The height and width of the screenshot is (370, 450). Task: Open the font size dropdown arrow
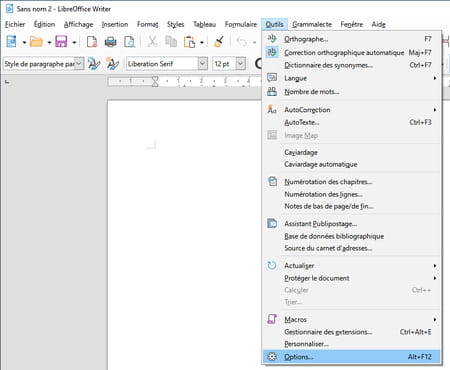click(240, 63)
